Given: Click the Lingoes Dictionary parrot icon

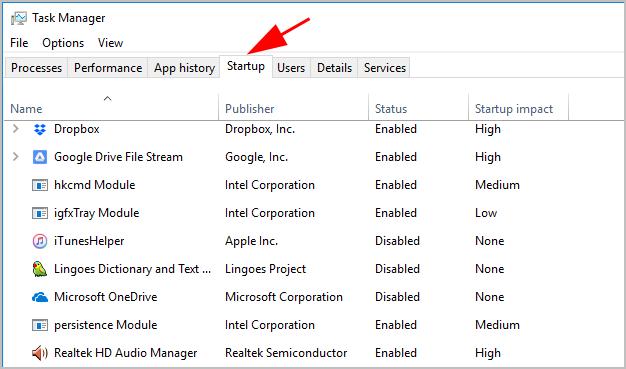Looking at the screenshot, I should [40, 269].
